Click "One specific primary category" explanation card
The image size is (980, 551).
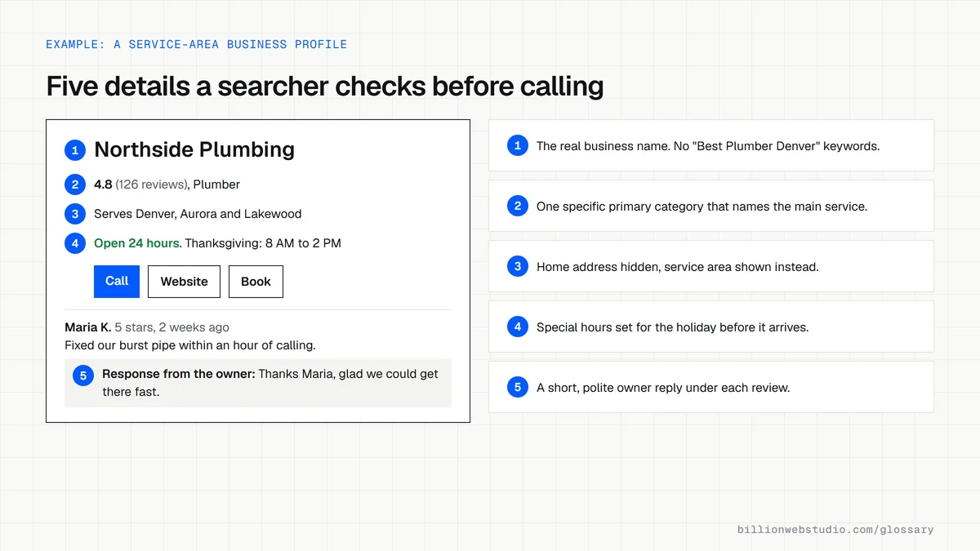710,207
